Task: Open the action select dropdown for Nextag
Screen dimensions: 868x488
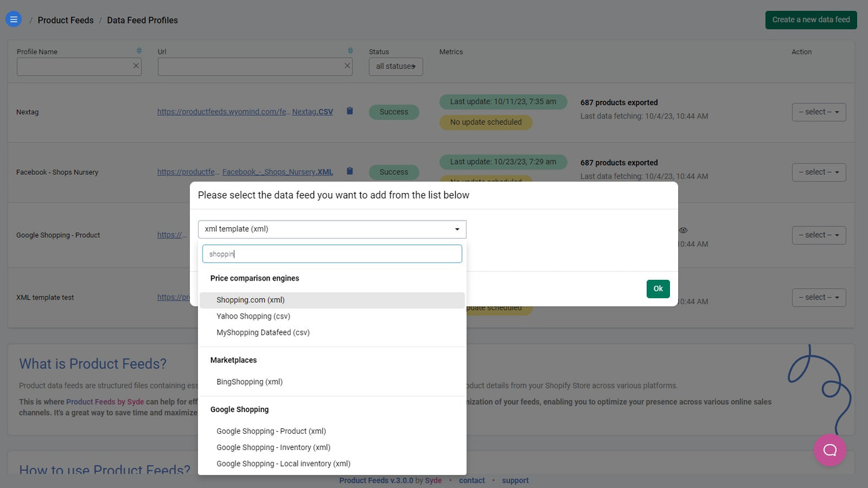Action: pos(818,112)
